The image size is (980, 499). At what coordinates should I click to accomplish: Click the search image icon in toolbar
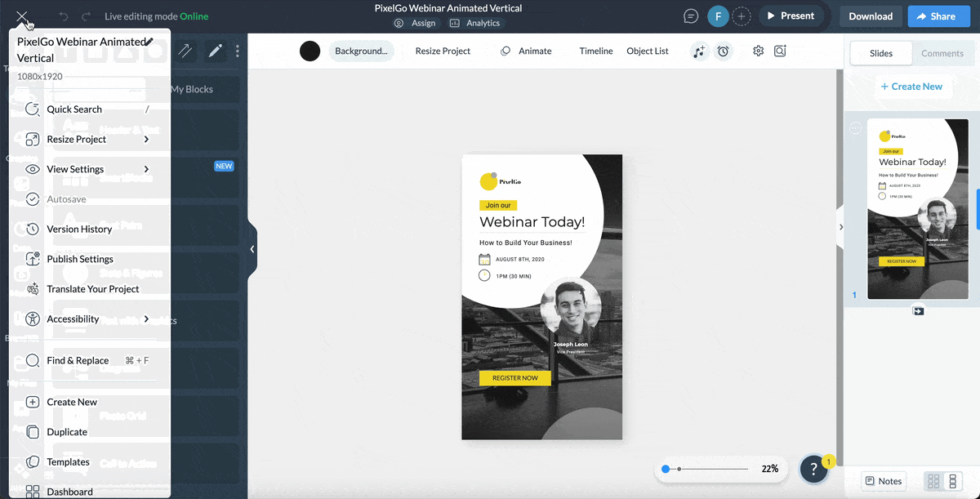pyautogui.click(x=780, y=51)
